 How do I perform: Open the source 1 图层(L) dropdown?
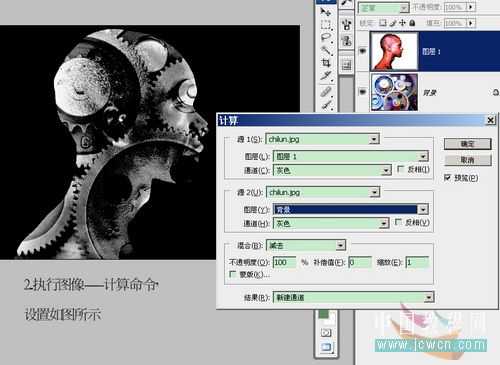[423, 156]
